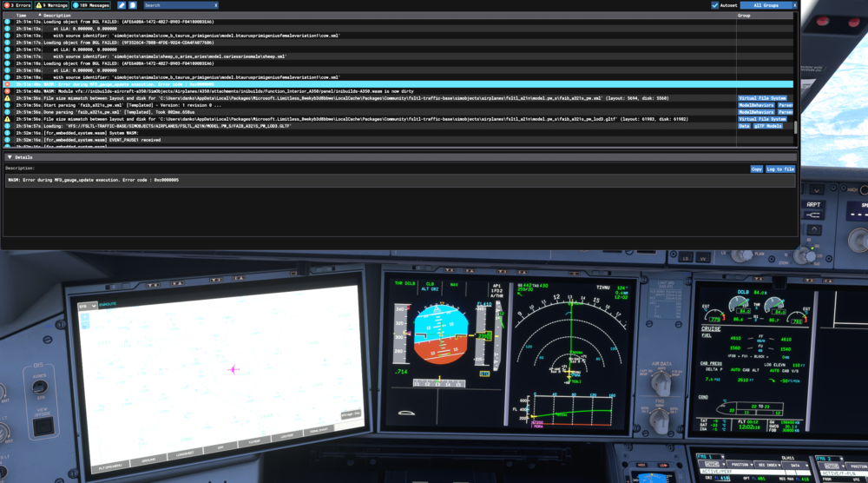
Task: Toggle the Errors filter button
Action: coord(17,5)
